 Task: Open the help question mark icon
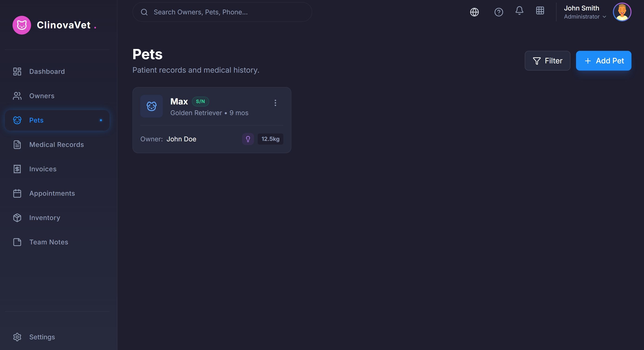(x=499, y=12)
